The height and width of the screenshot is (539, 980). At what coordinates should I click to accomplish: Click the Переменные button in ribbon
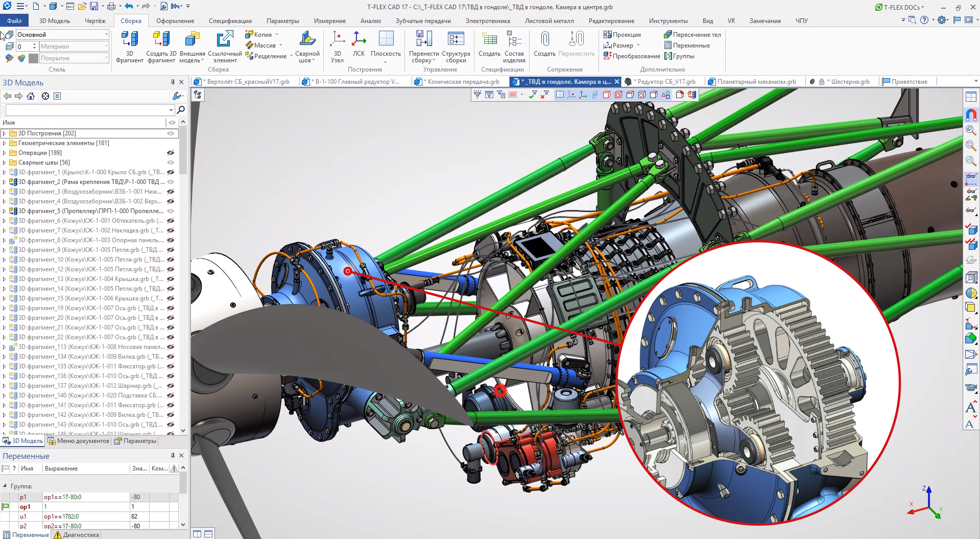click(x=687, y=45)
